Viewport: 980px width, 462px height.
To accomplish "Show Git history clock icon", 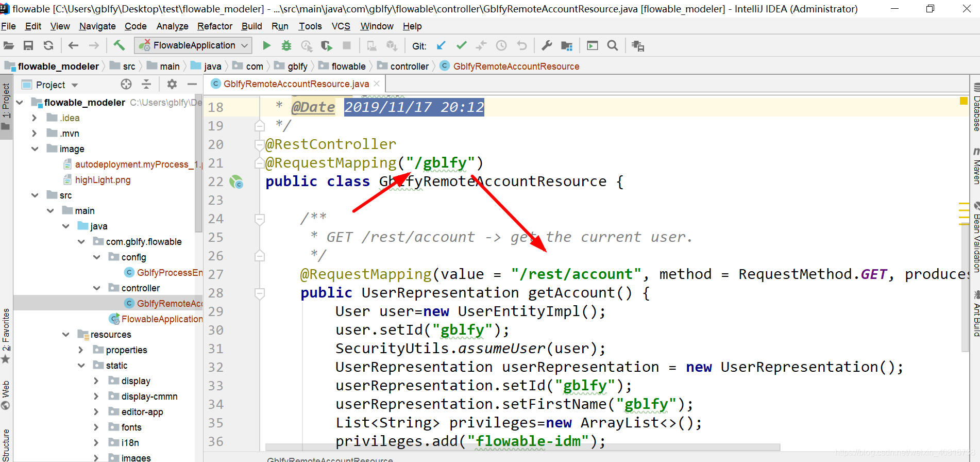I will (501, 46).
